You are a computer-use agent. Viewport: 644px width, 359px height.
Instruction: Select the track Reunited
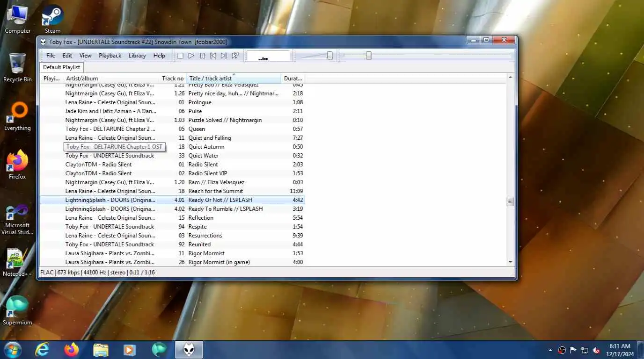(172, 244)
